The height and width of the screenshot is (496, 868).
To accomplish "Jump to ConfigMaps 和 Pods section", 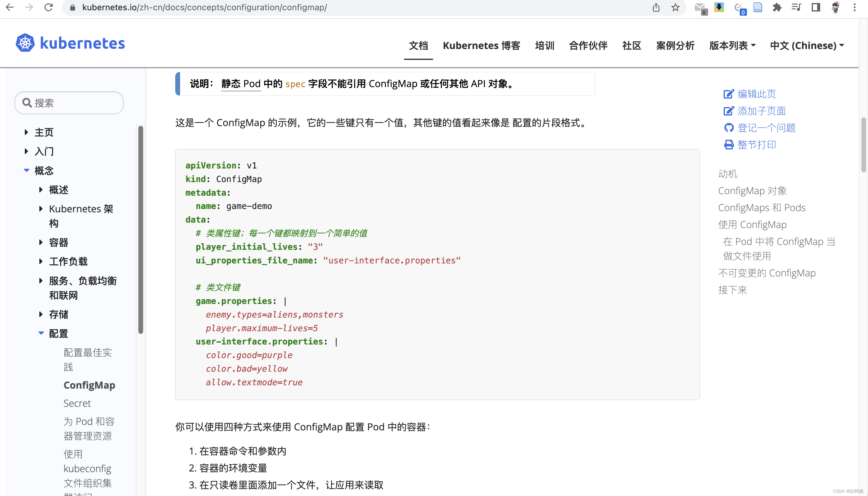I will click(762, 207).
